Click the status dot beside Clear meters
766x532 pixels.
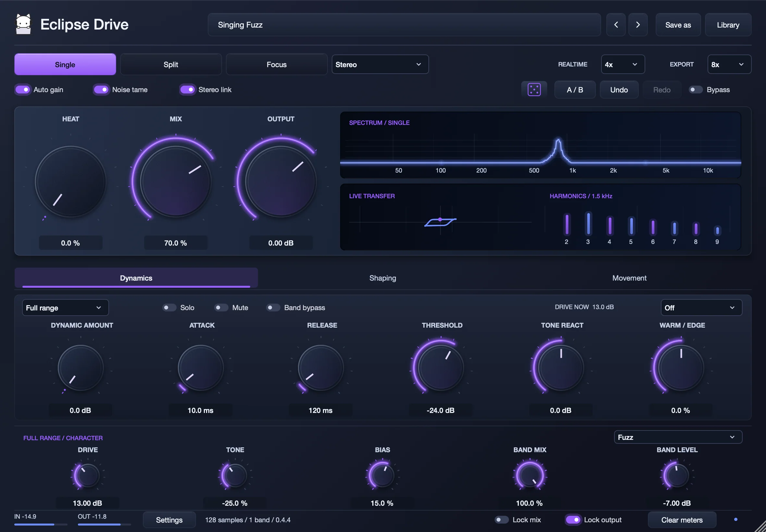(x=736, y=519)
